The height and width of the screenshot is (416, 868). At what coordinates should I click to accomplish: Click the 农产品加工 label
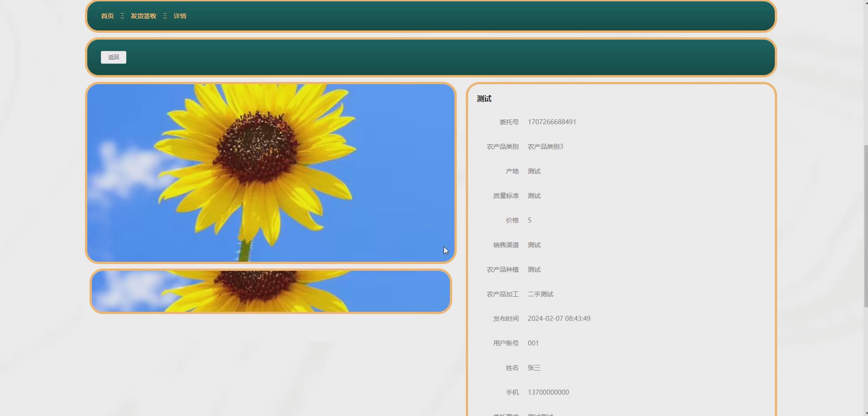pos(503,294)
